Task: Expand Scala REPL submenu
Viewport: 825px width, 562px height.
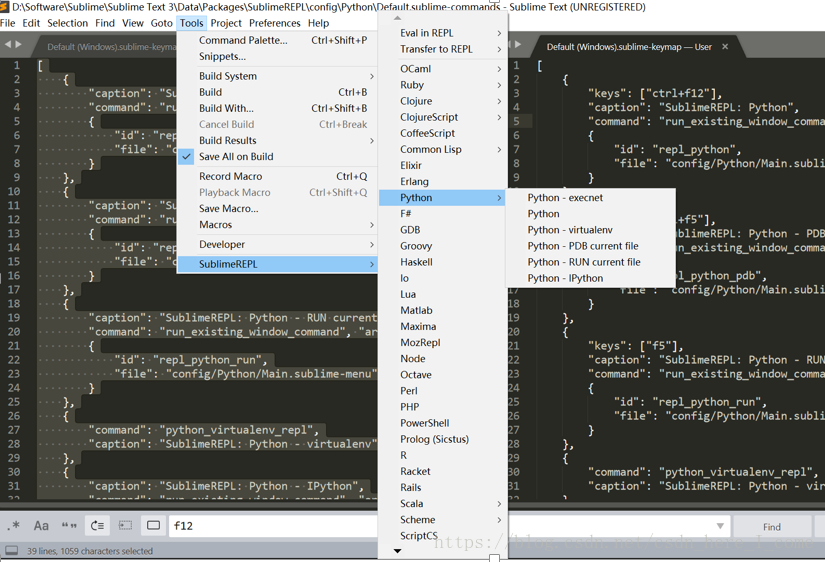Action: tap(442, 504)
